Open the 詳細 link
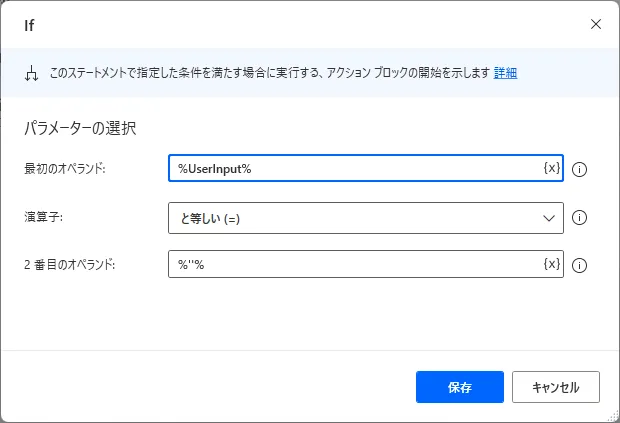Viewport: 620px width, 423px height. [x=506, y=73]
